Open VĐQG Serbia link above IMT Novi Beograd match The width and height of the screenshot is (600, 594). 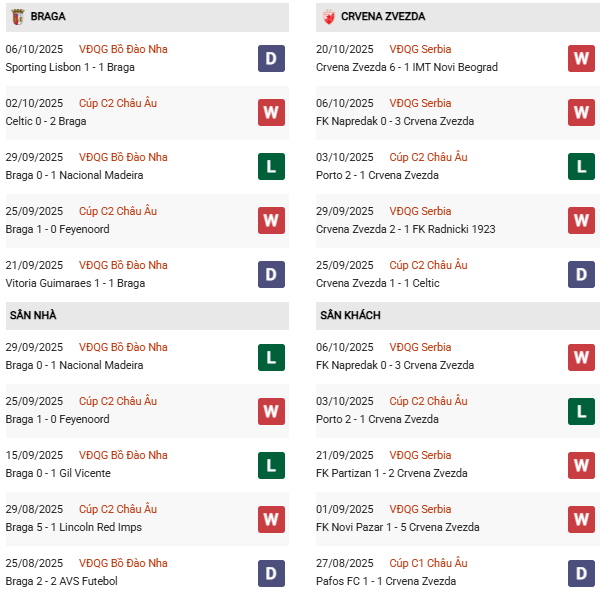click(x=420, y=49)
